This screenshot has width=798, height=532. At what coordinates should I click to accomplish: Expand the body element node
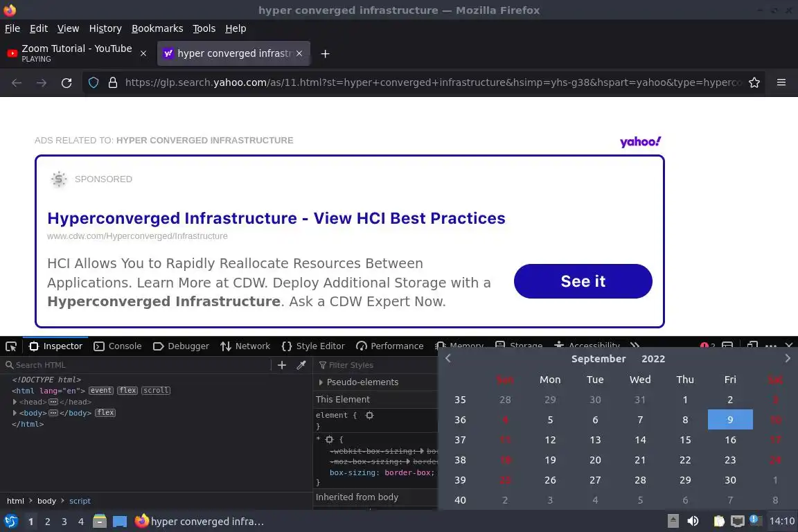[x=15, y=413]
